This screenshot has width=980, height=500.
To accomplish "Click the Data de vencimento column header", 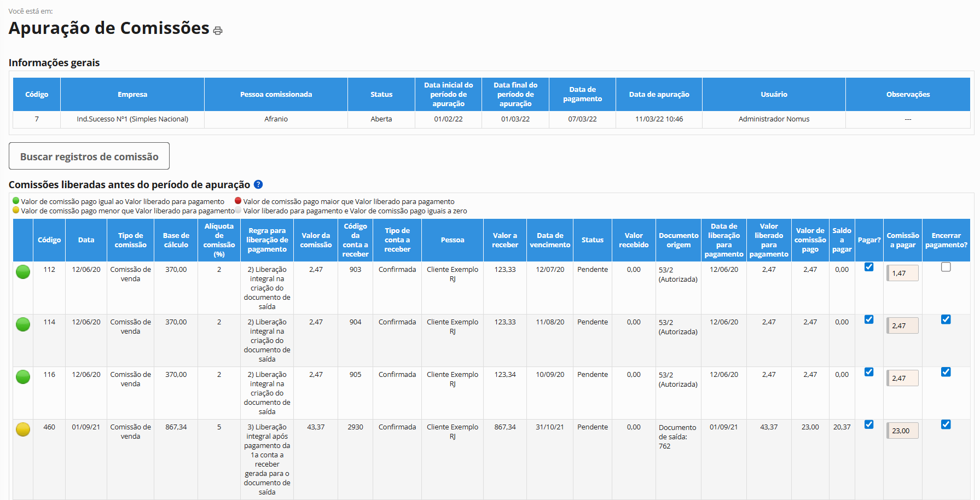I will [x=550, y=240].
